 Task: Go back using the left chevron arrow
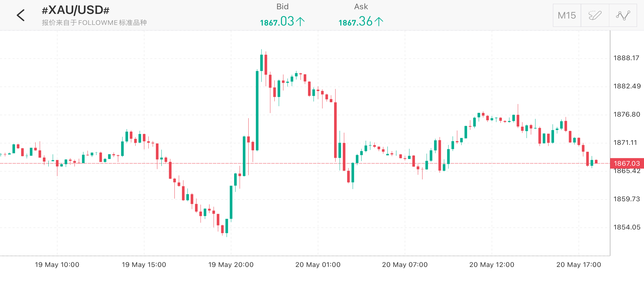click(x=21, y=15)
